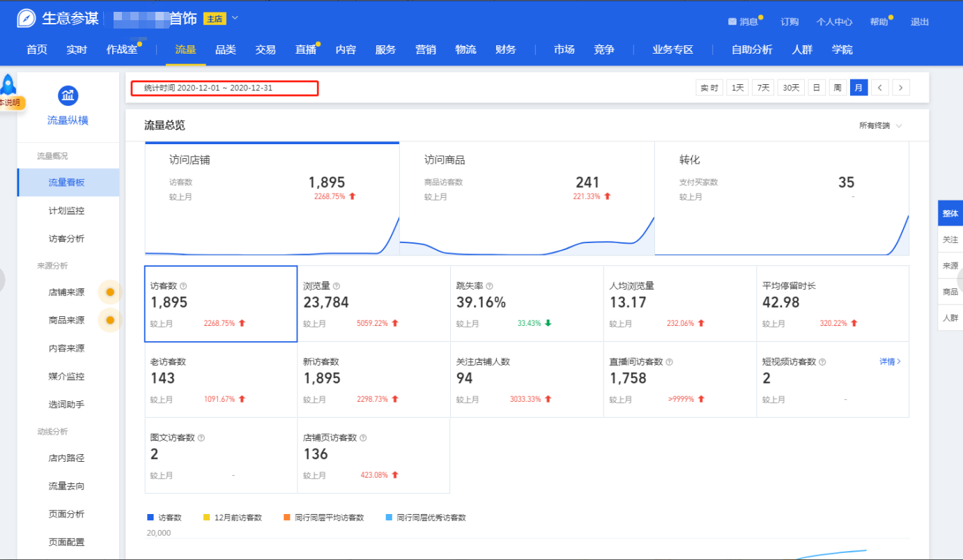This screenshot has width=963, height=560.
Task: Click the rocket icon at left edge
Action: [8, 85]
